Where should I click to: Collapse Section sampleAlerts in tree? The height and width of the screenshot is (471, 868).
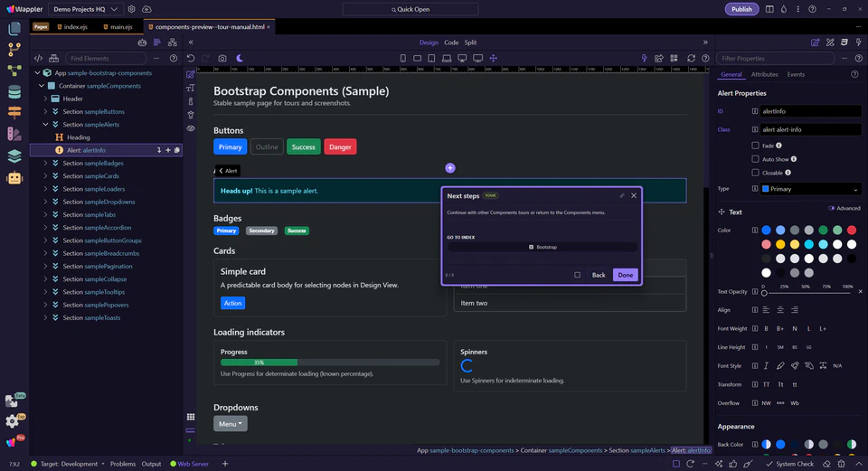[45, 125]
